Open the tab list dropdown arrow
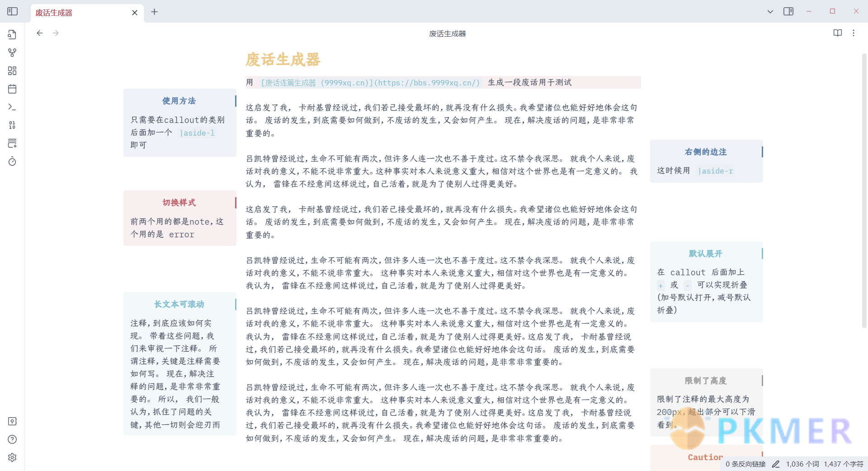 point(770,12)
